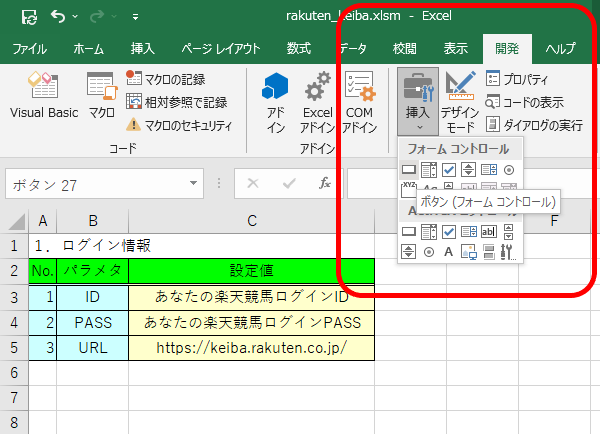Click the green 設定値 header cell

pos(251,271)
